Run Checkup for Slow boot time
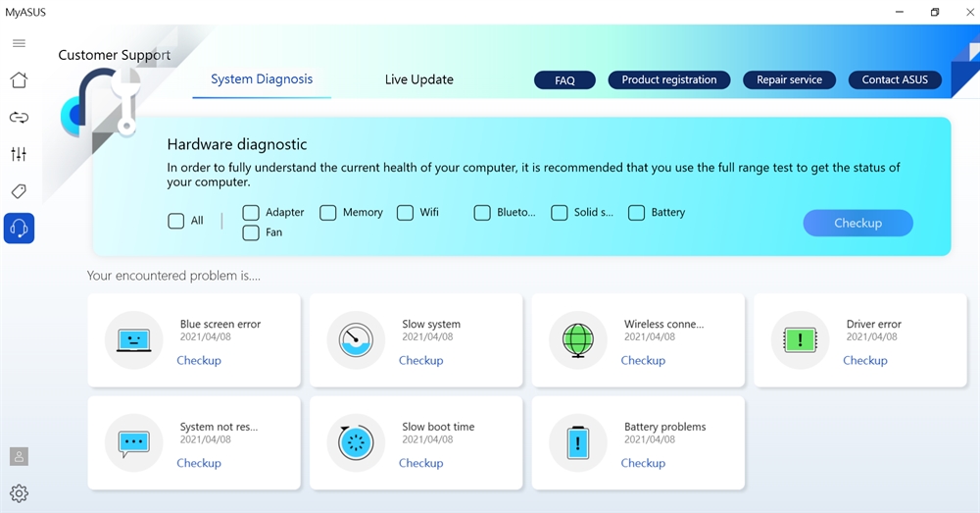 (x=420, y=463)
